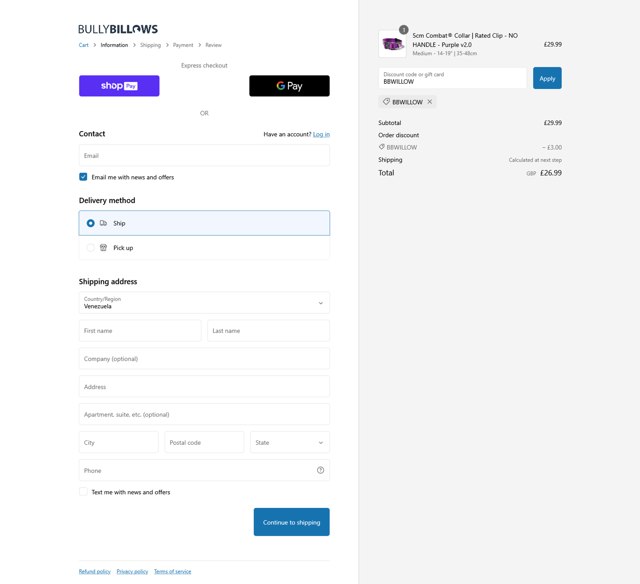Go back to Cart breadcrumb

pyautogui.click(x=83, y=45)
